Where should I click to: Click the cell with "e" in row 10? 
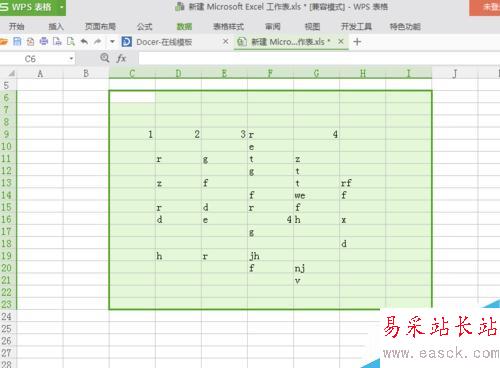270,146
